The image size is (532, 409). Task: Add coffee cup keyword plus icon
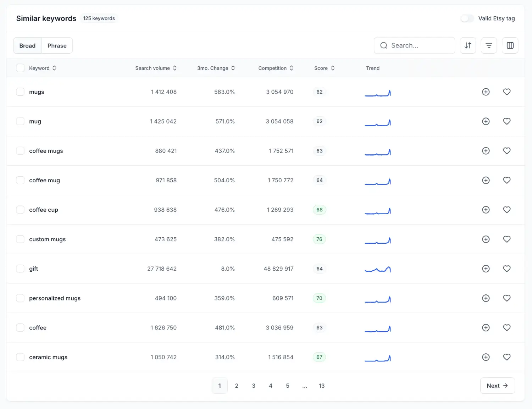coord(486,210)
